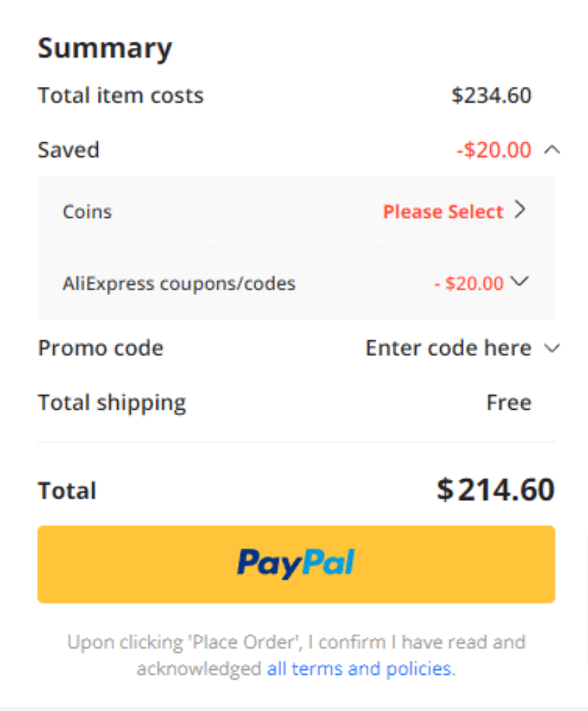Click the Total shipping label
This screenshot has width=588, height=711.
(112, 403)
